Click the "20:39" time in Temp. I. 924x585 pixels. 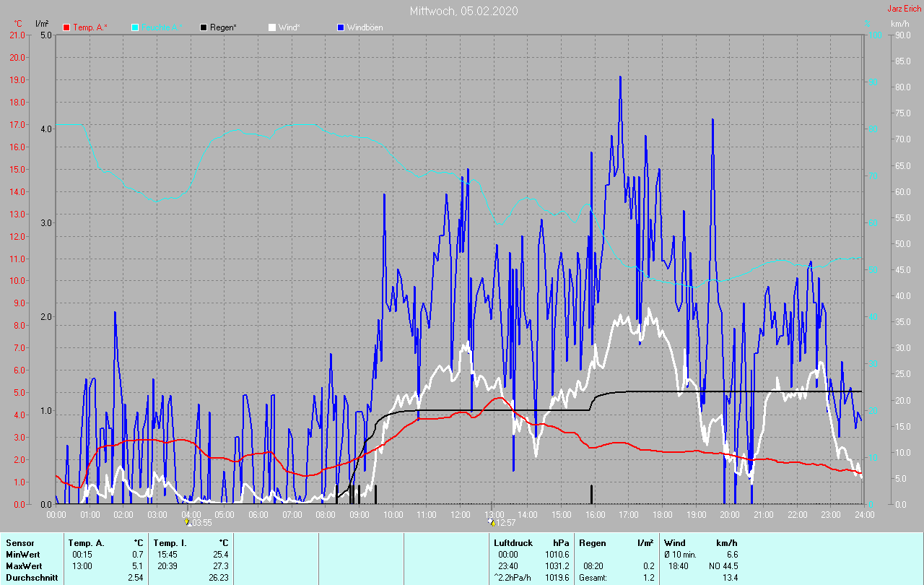click(x=167, y=566)
